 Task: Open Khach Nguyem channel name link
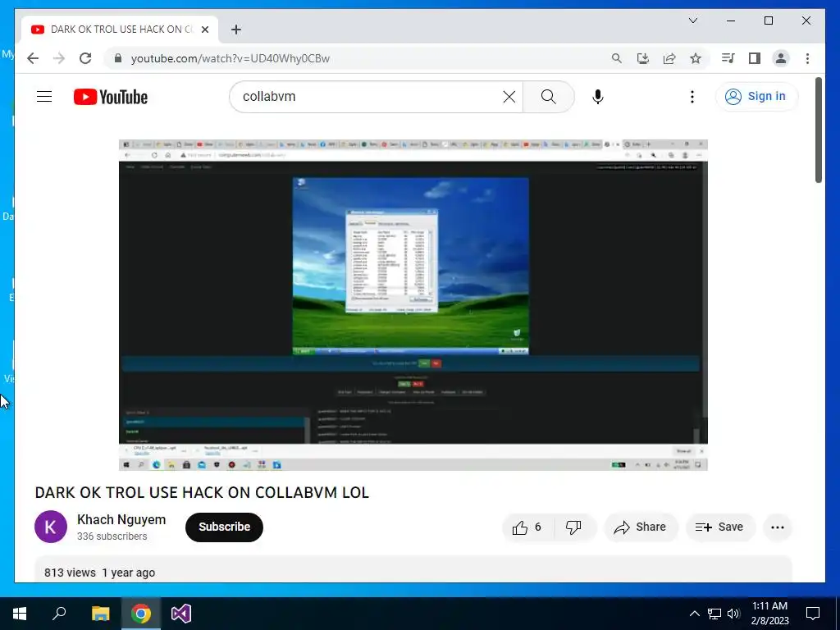coord(121,519)
